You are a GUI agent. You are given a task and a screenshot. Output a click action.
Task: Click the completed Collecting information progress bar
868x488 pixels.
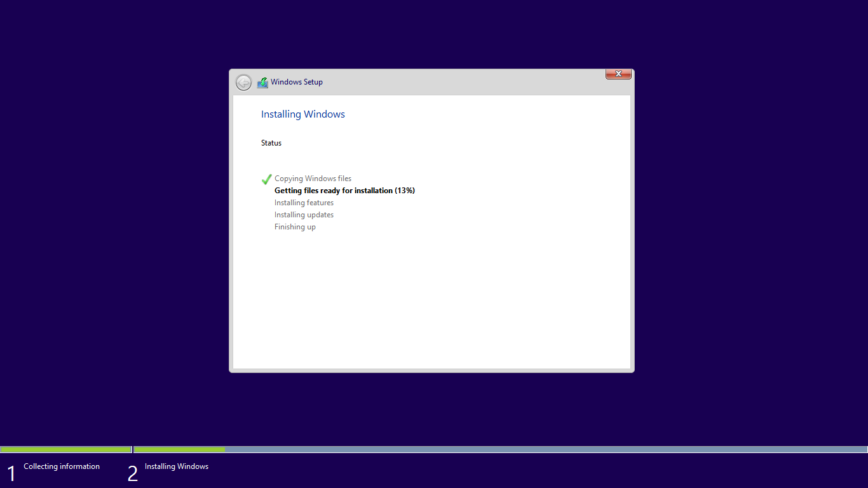[x=65, y=449]
